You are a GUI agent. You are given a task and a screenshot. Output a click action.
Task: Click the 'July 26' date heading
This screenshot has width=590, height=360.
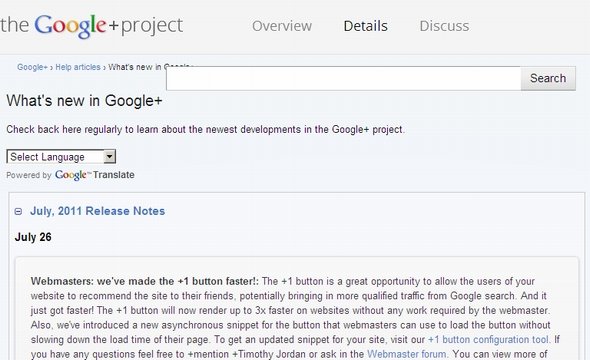(33, 237)
